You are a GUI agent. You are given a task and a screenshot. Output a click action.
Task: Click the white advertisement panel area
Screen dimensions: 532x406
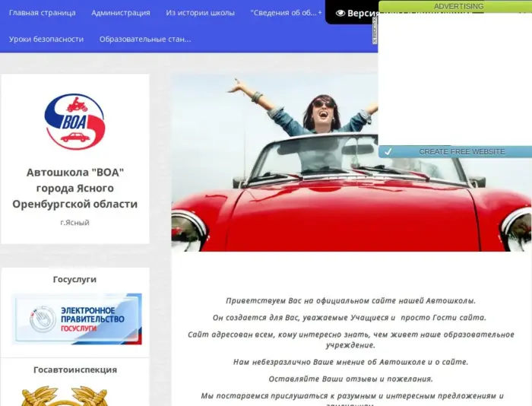tap(454, 76)
